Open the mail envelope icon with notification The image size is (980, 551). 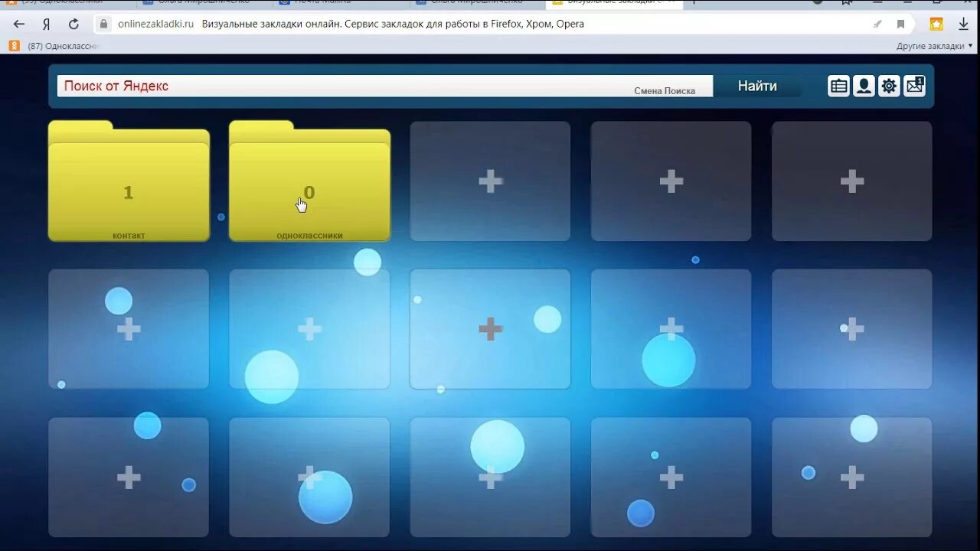pos(915,86)
